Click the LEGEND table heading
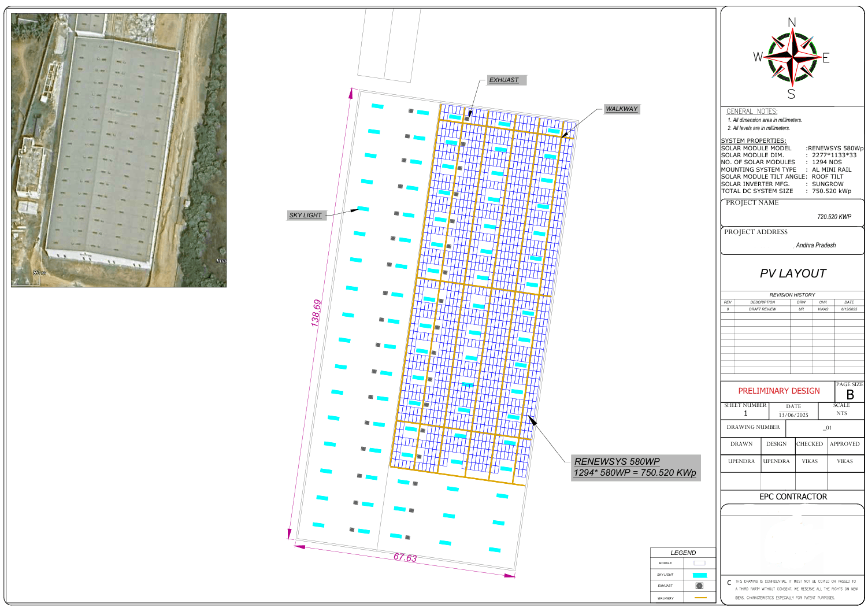The image size is (868, 611). [683, 553]
